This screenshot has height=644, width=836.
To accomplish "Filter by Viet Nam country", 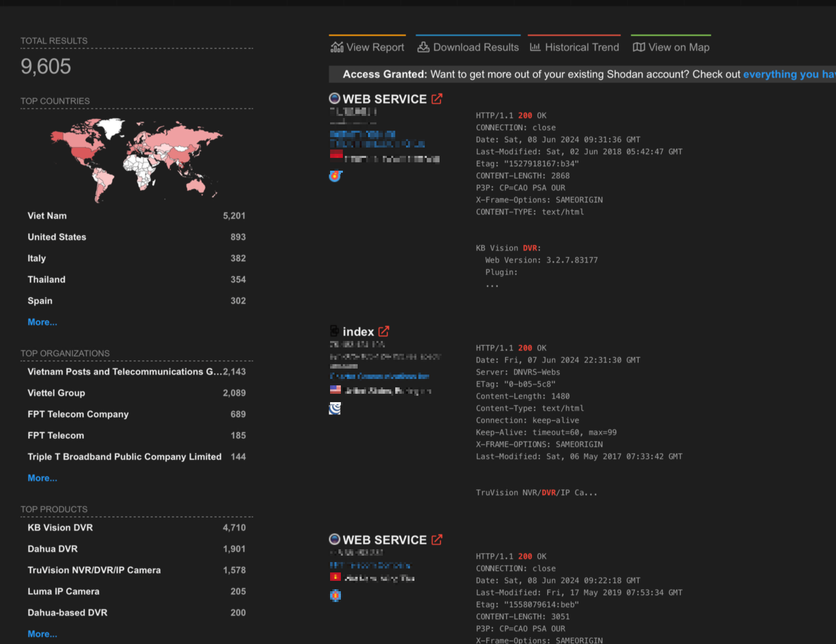I will click(x=137, y=216).
